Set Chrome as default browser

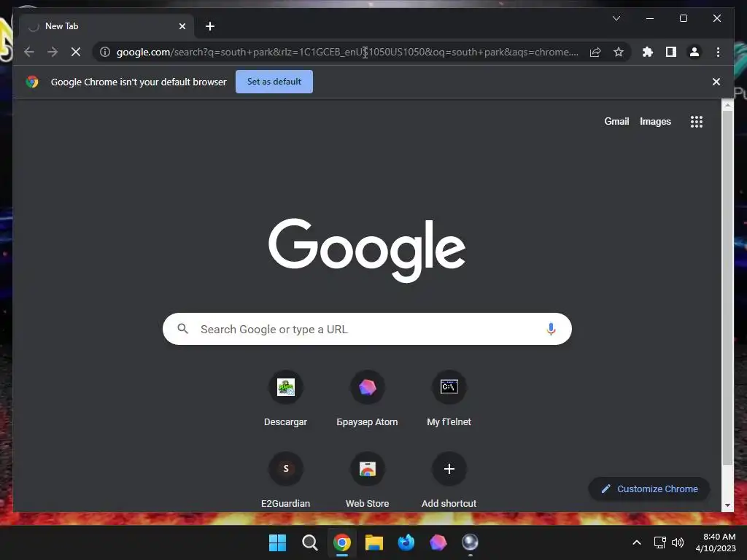(274, 82)
